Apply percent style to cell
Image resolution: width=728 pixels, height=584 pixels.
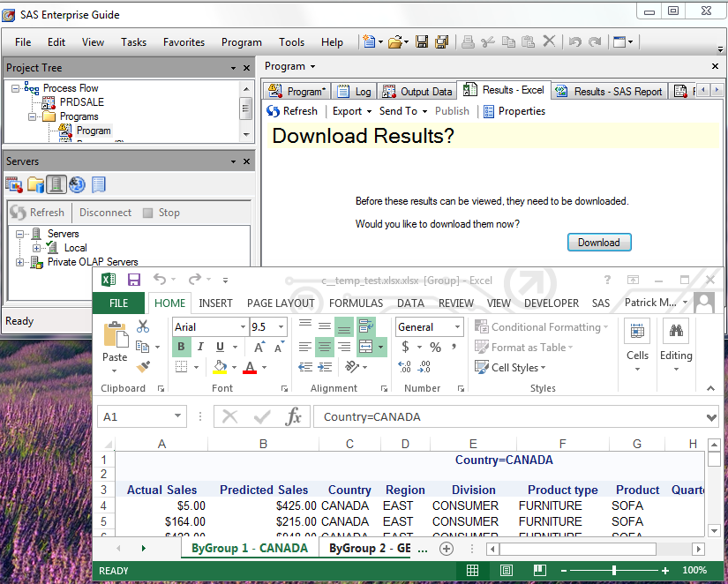435,348
